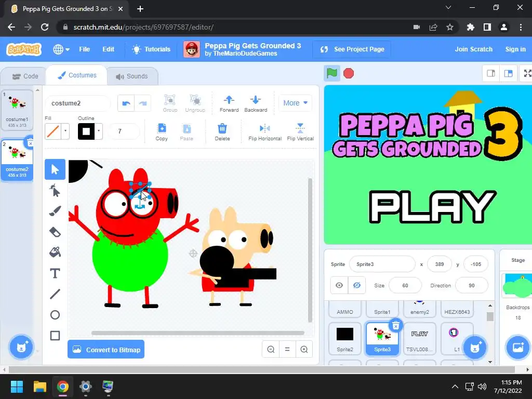Select the Fill bucket tool

click(55, 252)
